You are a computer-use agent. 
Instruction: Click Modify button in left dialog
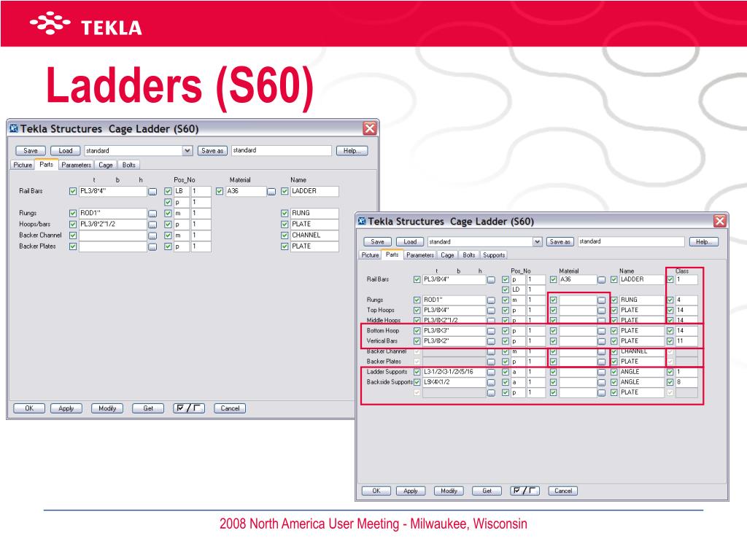click(x=107, y=408)
